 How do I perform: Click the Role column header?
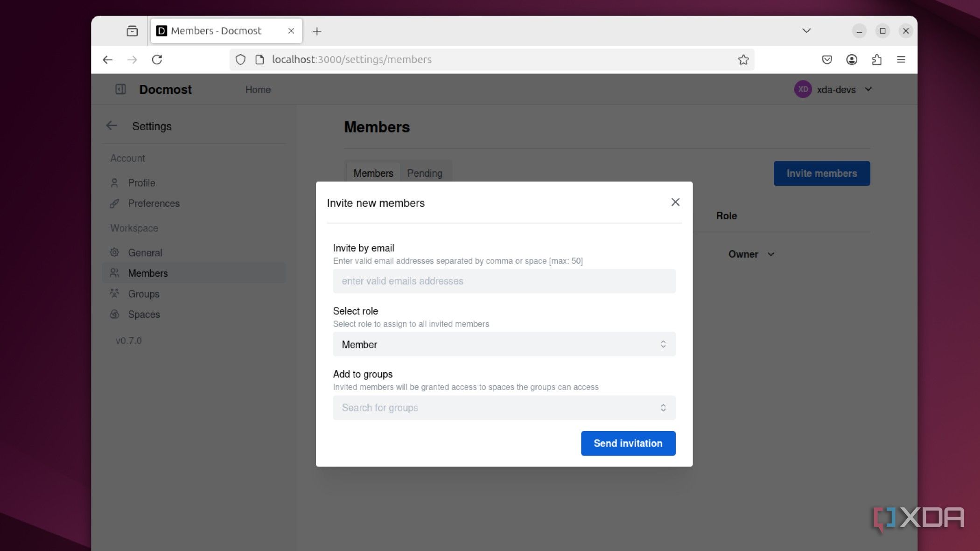pos(726,216)
